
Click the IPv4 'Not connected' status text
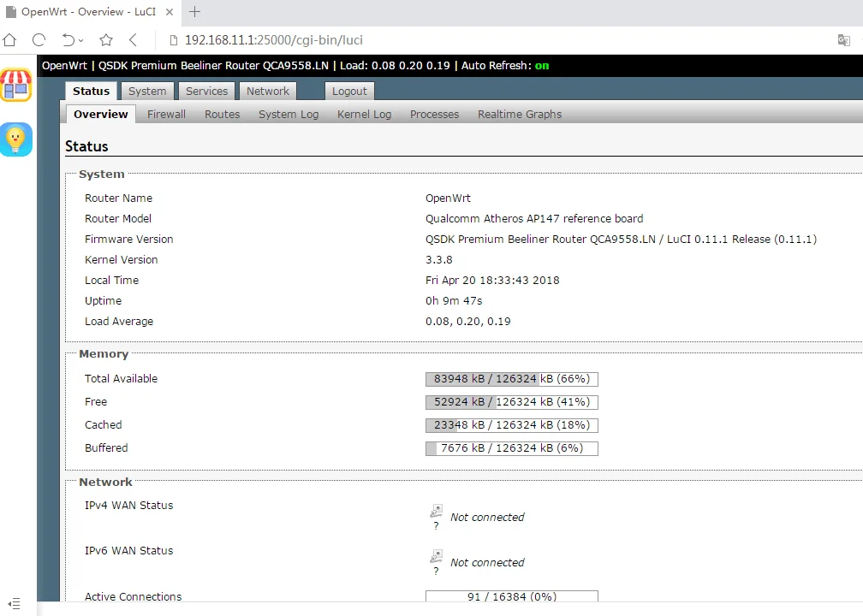click(x=487, y=517)
